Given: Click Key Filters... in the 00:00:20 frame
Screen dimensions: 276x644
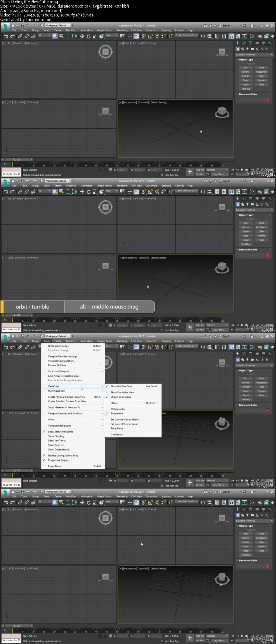Looking at the screenshot, I should tap(220, 174).
